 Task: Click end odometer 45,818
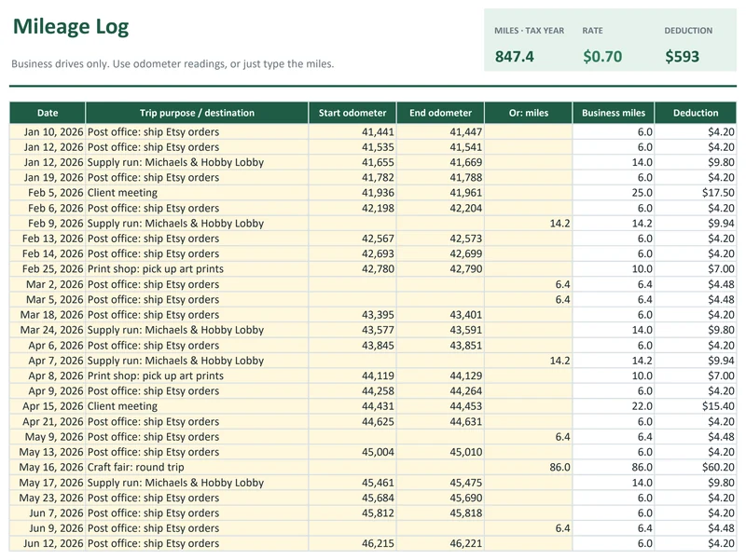pos(440,512)
